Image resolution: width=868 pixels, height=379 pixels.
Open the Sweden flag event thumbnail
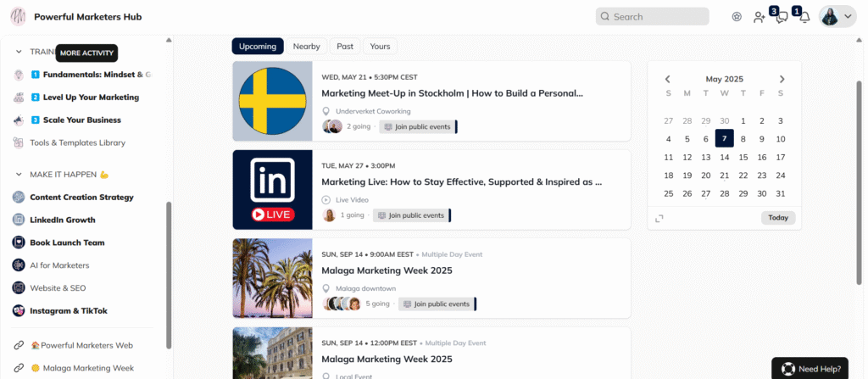[272, 101]
